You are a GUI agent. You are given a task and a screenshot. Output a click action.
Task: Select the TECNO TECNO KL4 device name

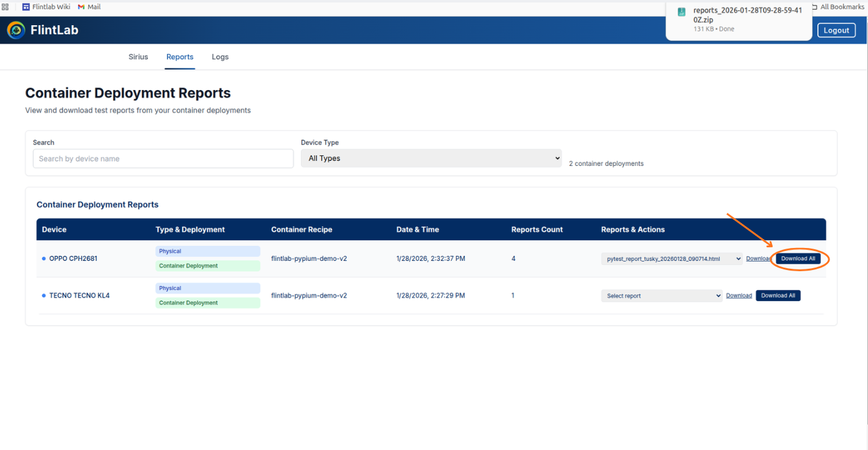pyautogui.click(x=80, y=296)
